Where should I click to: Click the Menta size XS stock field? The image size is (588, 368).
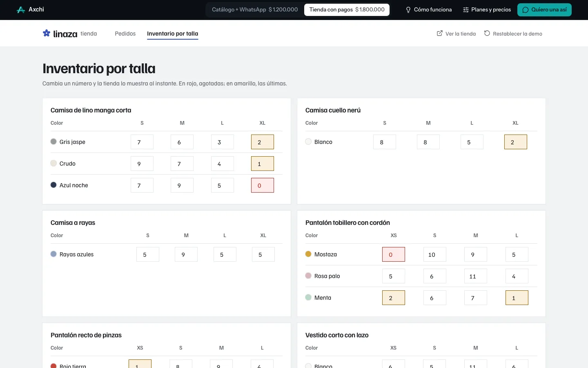394,298
